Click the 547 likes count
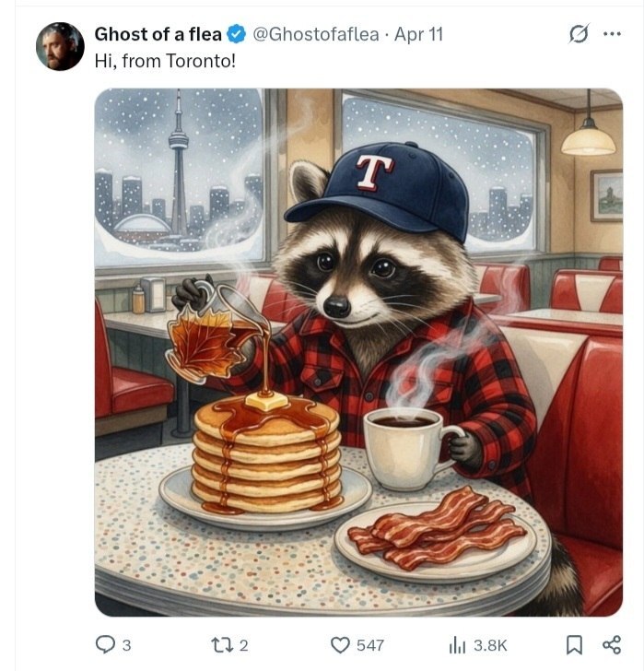Viewport: 644px width, 671px height. (x=370, y=645)
